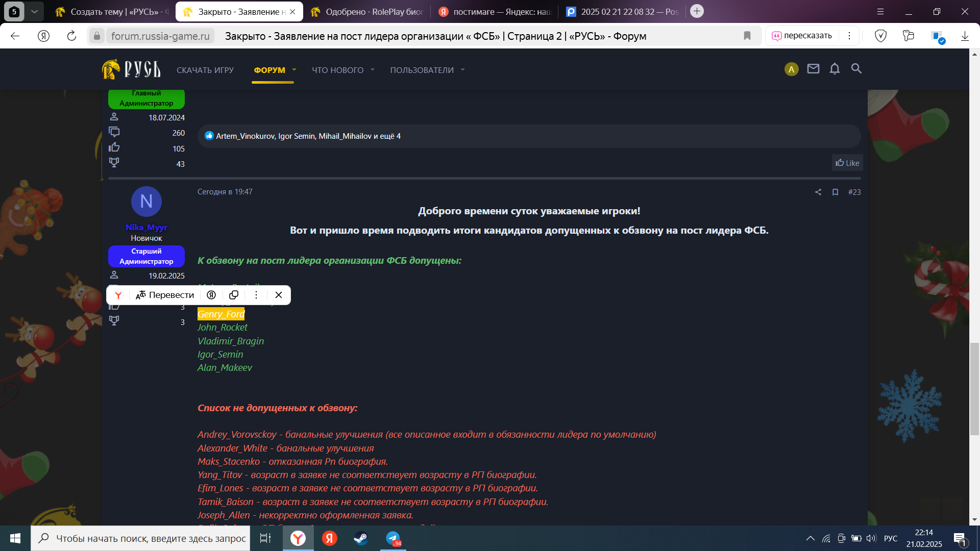Click Перевести in the selection popup
Viewport: 980px width, 551px height.
coord(165,295)
